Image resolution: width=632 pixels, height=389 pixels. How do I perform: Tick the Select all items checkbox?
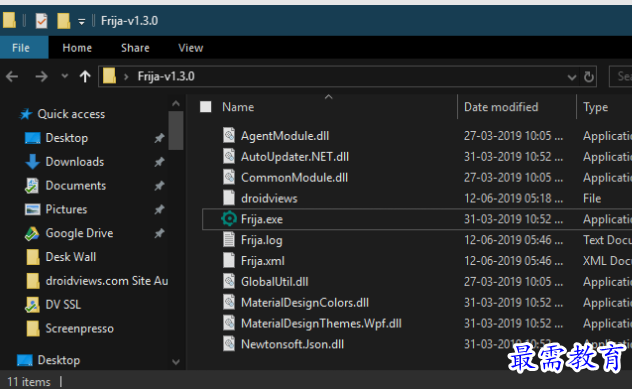tap(206, 107)
